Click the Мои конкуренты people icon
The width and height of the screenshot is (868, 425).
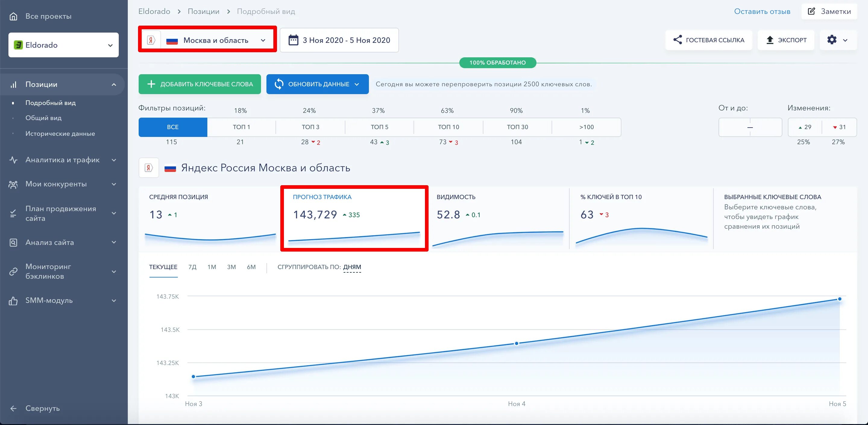coord(13,184)
